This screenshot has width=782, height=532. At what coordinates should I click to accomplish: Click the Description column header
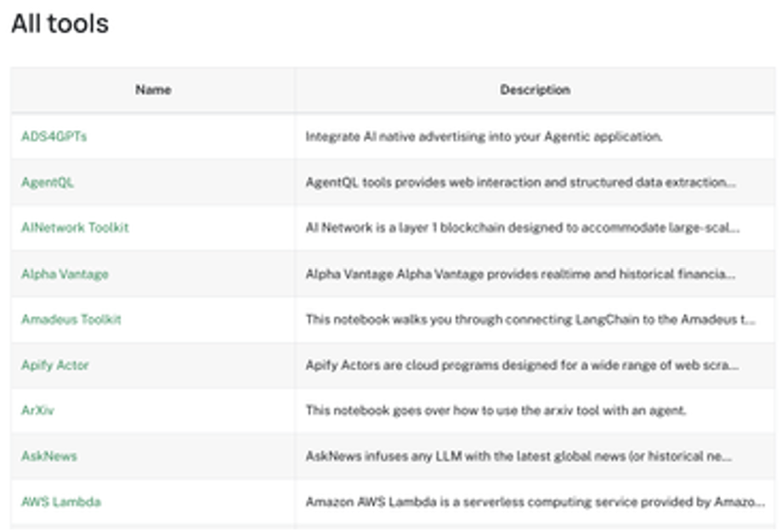(535, 90)
